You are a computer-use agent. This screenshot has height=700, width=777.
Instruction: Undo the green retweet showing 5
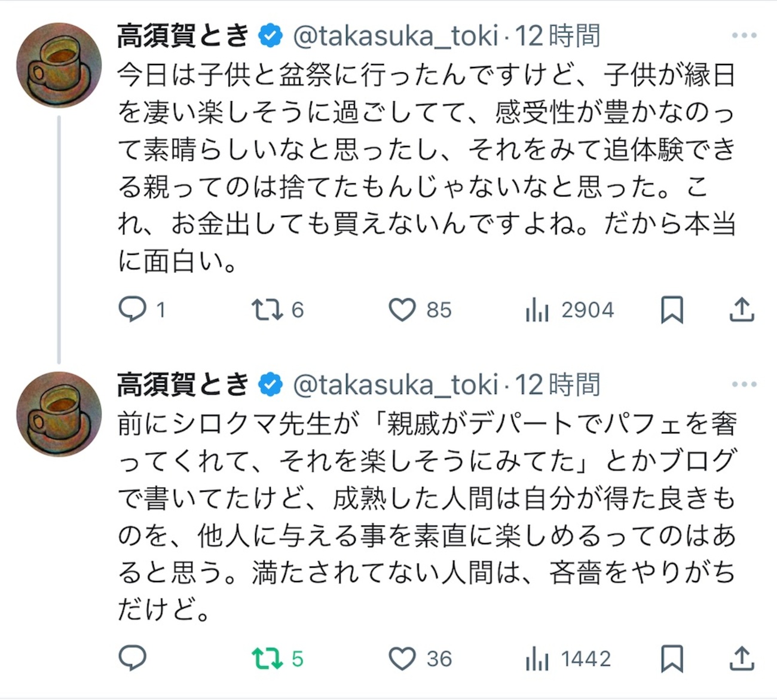[267, 658]
